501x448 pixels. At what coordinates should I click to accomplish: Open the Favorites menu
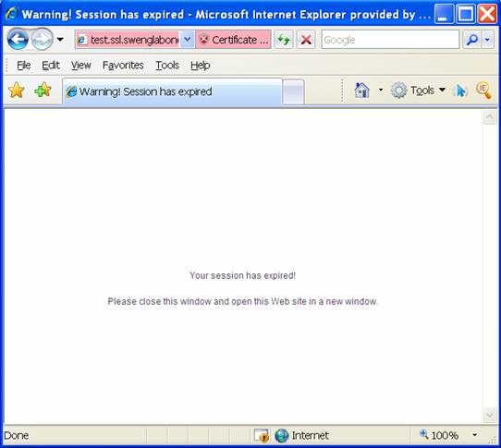coord(123,66)
